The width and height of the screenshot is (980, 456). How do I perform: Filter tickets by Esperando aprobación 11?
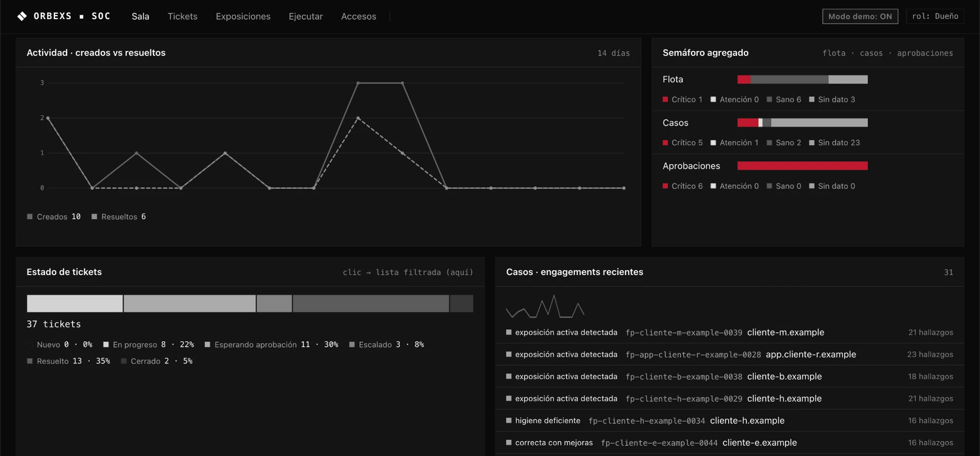coord(271,345)
